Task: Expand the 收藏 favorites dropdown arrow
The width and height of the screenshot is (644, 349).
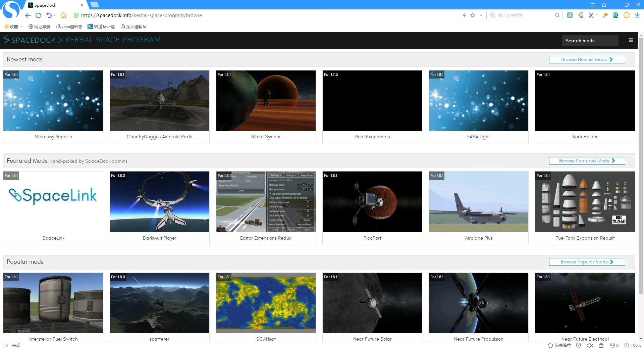Action: click(x=22, y=27)
